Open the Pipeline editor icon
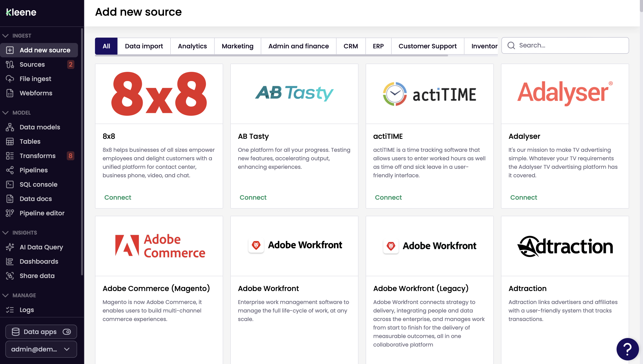Screen dimensions: 643x364 pyautogui.click(x=10, y=213)
